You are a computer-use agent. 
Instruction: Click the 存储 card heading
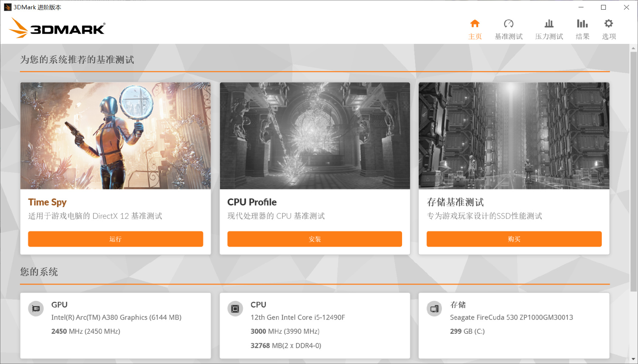point(458,305)
